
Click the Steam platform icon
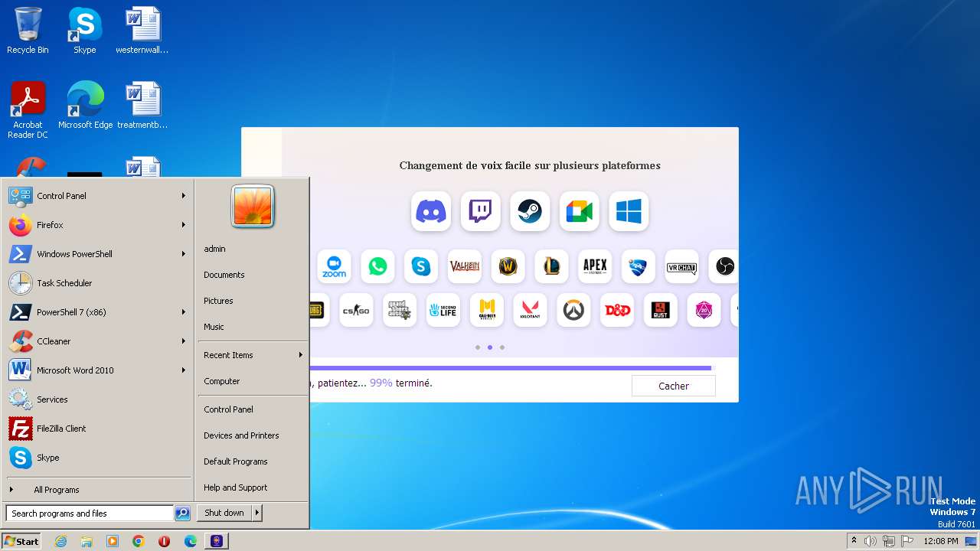530,211
